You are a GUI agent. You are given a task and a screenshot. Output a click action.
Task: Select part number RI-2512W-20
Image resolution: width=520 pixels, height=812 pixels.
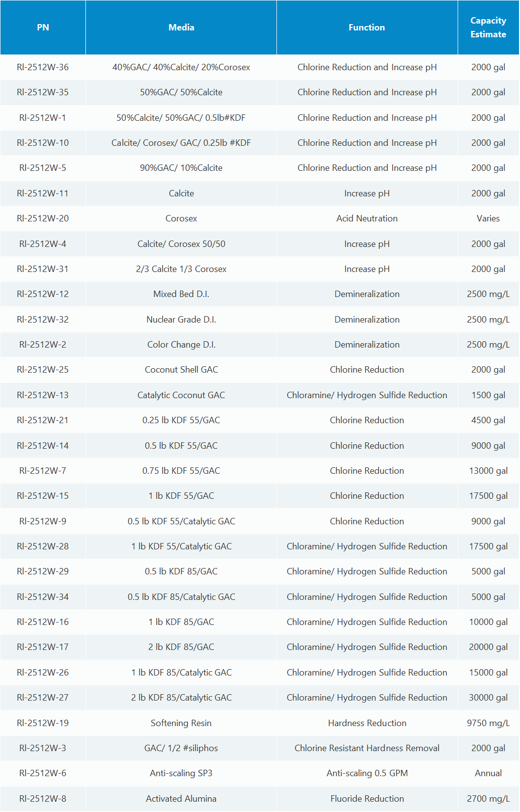click(x=43, y=218)
